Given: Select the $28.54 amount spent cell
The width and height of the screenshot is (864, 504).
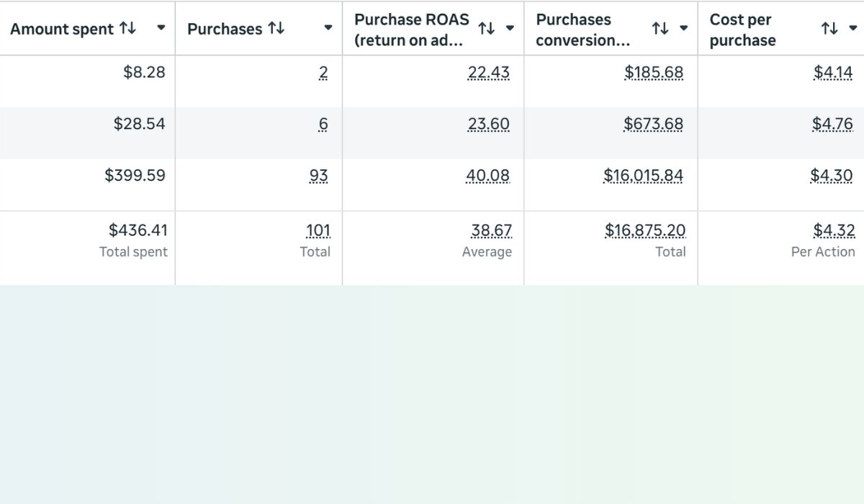Looking at the screenshot, I should pos(139,124).
